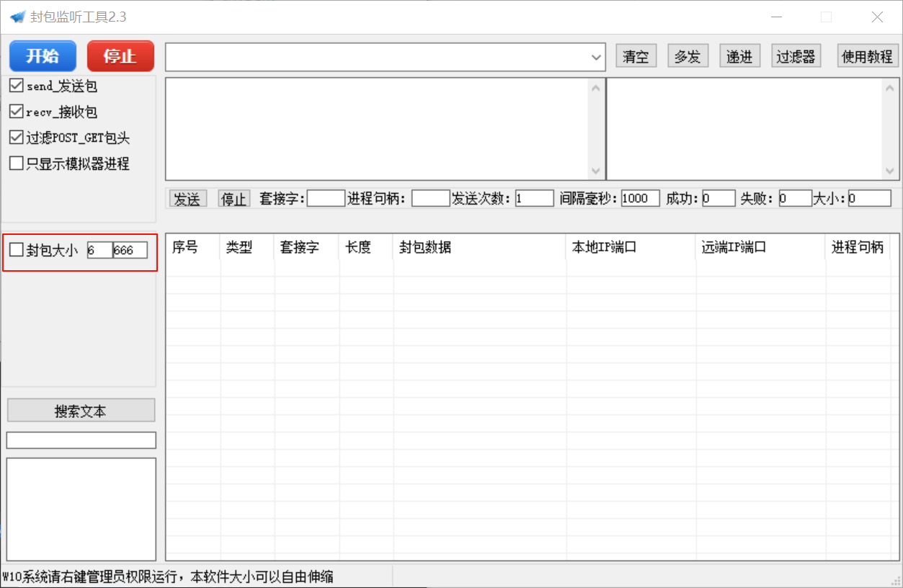The width and height of the screenshot is (903, 588).
Task: Open the 过滤器 filter button
Action: (796, 56)
